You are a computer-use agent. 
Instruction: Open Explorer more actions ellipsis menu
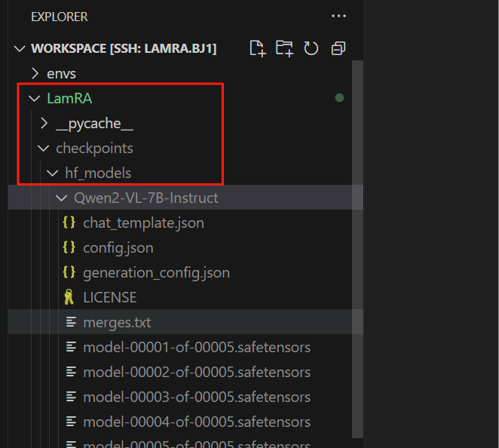click(338, 16)
